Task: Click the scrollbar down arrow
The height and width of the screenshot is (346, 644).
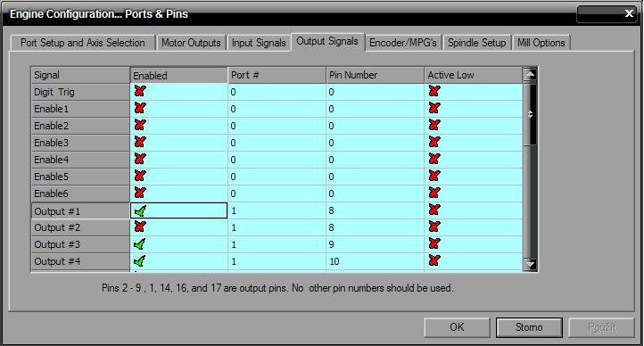Action: click(x=530, y=264)
